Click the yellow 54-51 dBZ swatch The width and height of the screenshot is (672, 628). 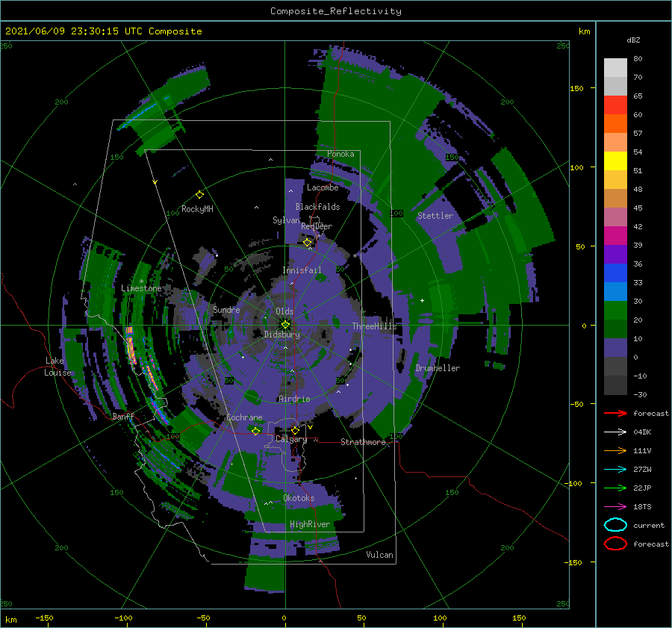coord(615,161)
